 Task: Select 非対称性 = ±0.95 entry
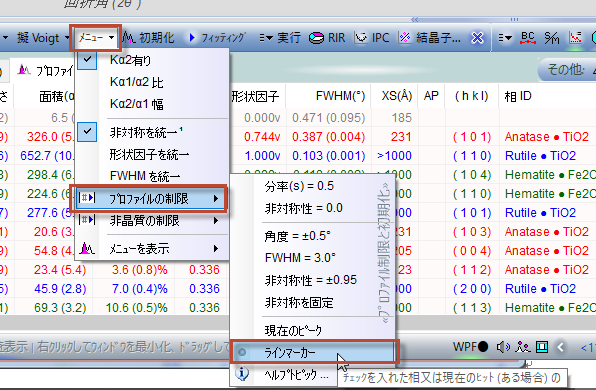[311, 280]
